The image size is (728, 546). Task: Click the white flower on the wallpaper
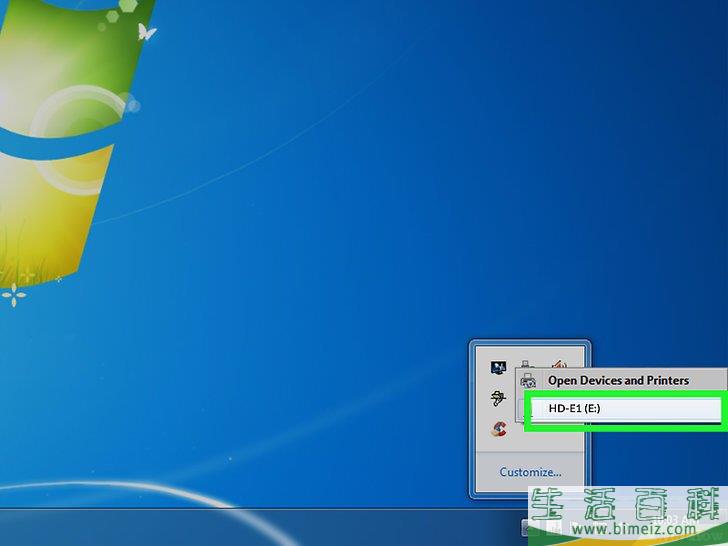[x=13, y=294]
